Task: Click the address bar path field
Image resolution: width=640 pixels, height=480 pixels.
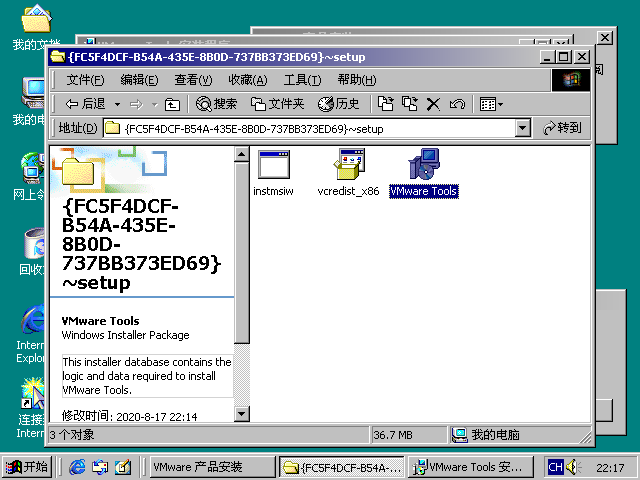Action: click(x=309, y=129)
